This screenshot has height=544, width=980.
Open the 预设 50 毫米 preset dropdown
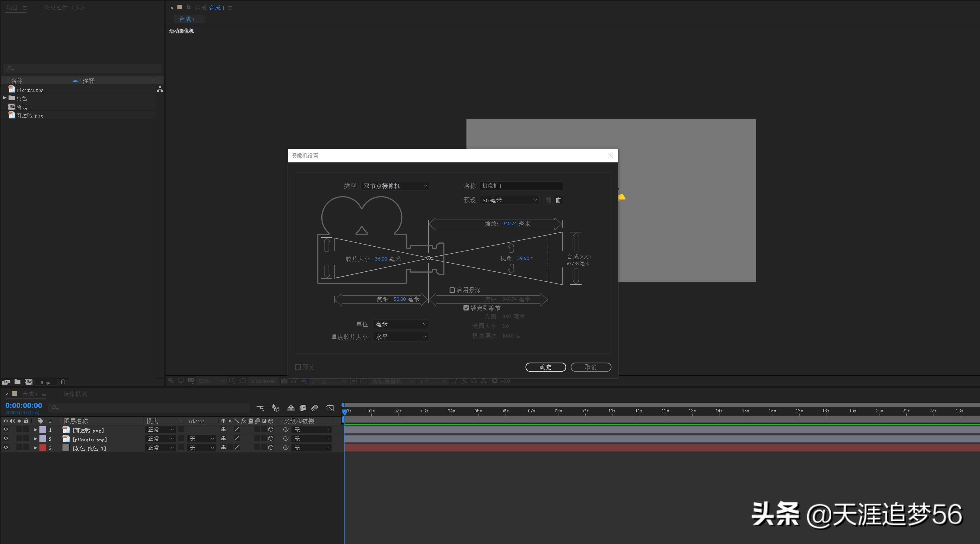[509, 200]
